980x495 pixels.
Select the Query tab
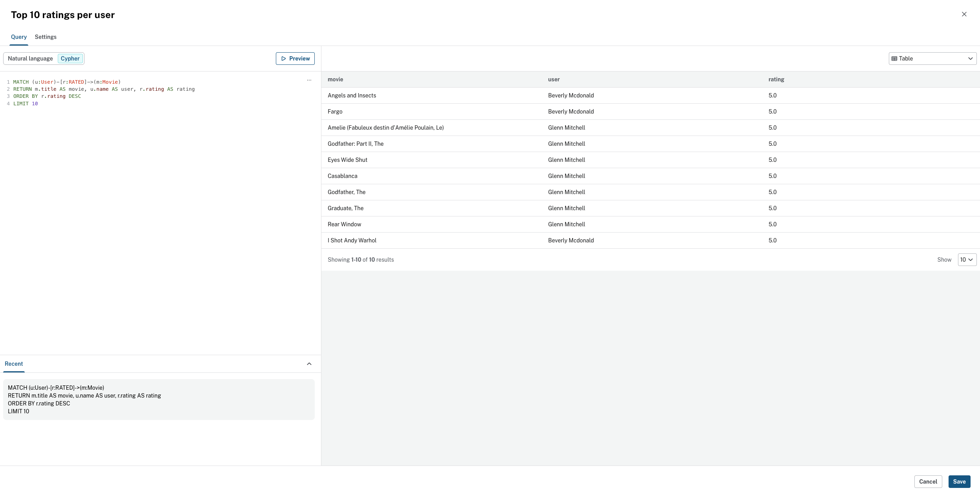point(19,37)
